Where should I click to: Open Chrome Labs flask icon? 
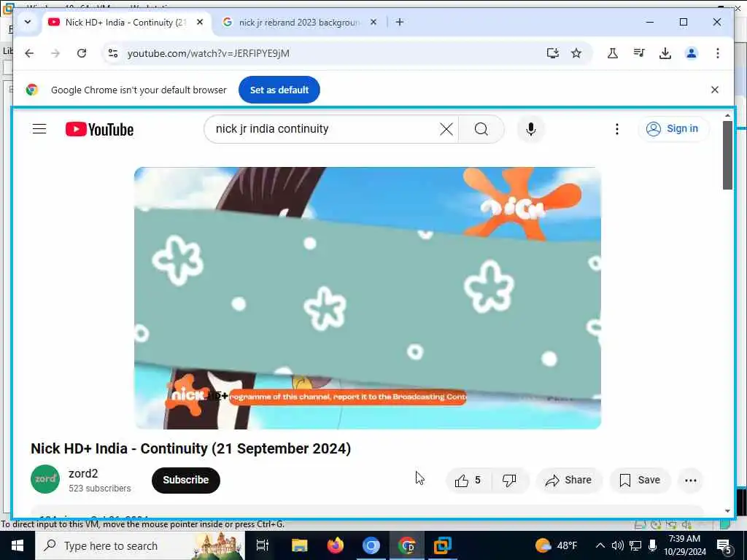point(613,53)
